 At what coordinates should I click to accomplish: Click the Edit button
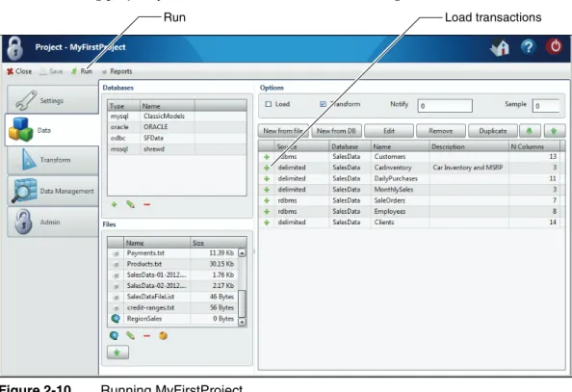[389, 131]
